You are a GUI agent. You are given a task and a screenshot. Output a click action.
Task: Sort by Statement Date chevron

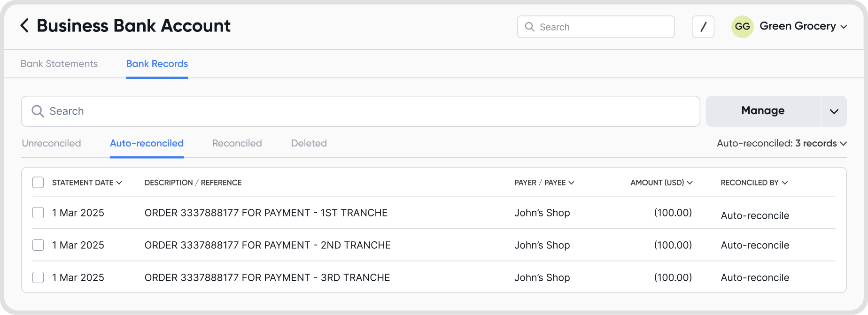[x=119, y=183]
